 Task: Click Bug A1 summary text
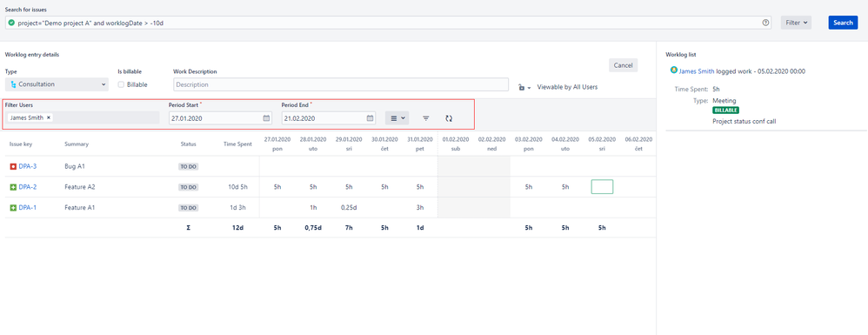pyautogui.click(x=76, y=166)
